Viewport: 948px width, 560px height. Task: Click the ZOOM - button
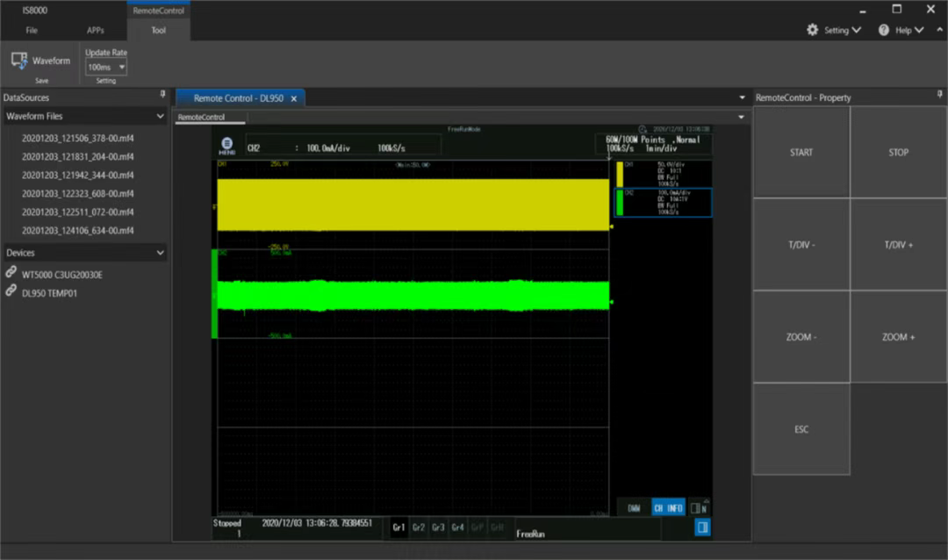pos(801,337)
